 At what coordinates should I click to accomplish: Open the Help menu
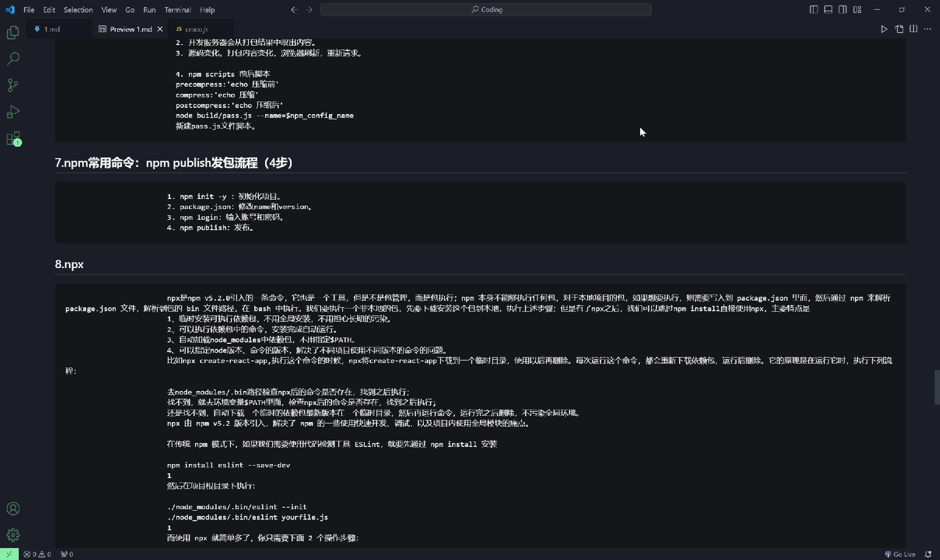(x=208, y=9)
